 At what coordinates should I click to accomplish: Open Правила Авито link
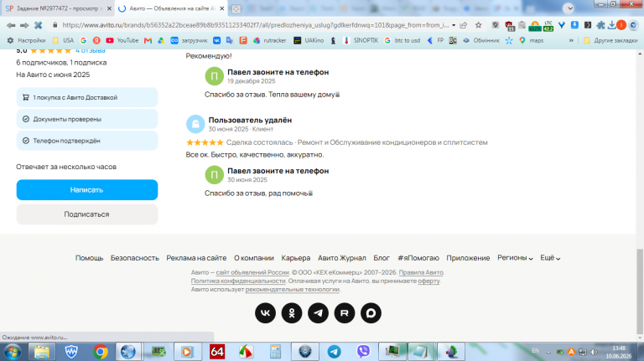click(x=421, y=272)
